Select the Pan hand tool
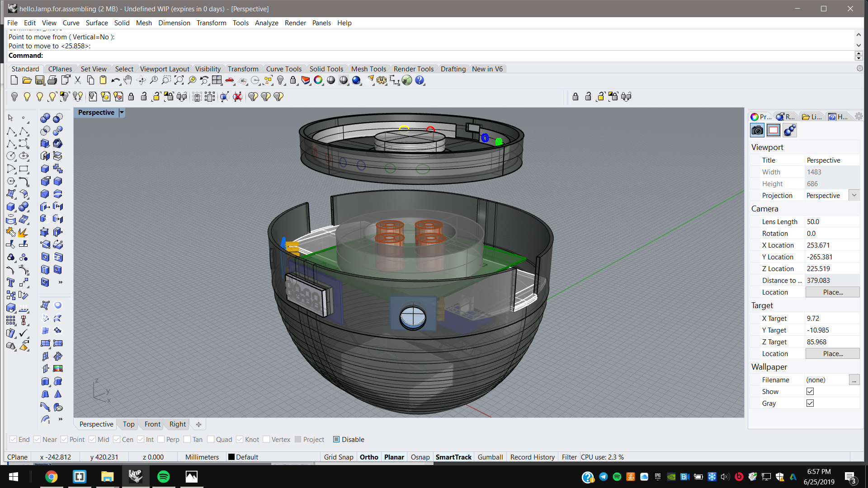This screenshot has height=488, width=868. tap(128, 80)
